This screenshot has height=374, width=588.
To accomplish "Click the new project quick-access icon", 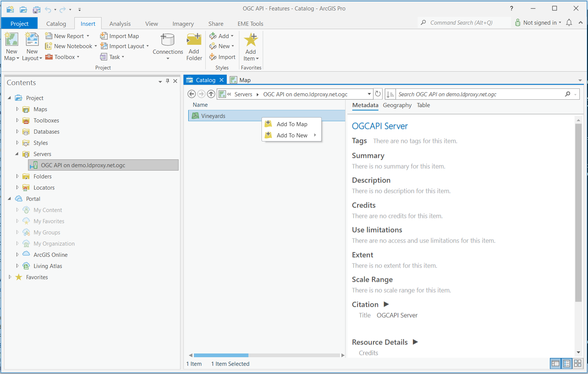I will (x=10, y=9).
